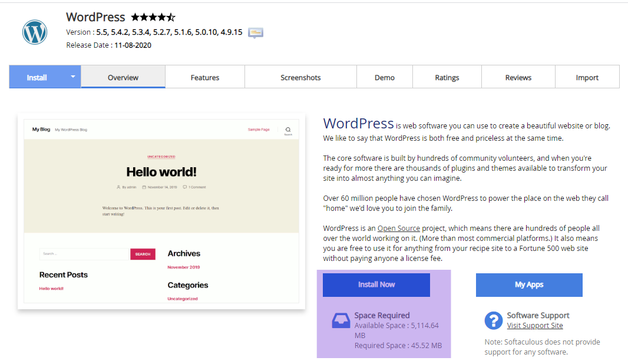628x364 pixels.
Task: Click the star rating next to WordPress
Action: [x=153, y=17]
